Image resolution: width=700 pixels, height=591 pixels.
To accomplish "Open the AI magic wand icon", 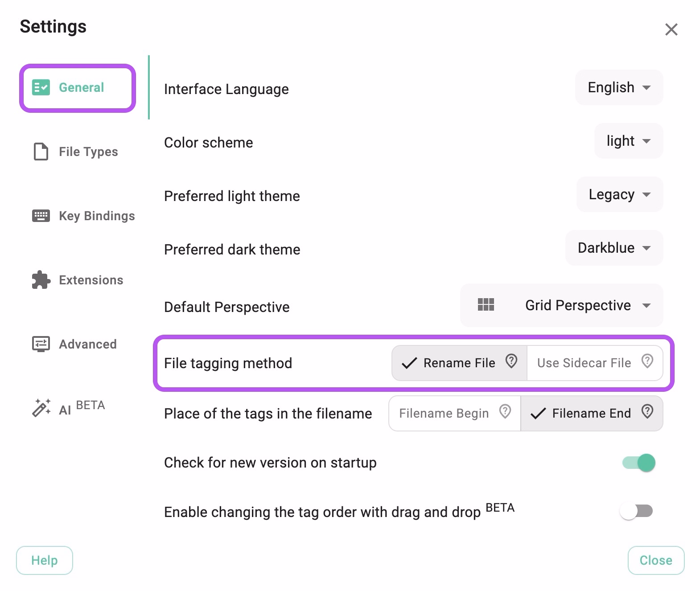I will click(x=41, y=406).
